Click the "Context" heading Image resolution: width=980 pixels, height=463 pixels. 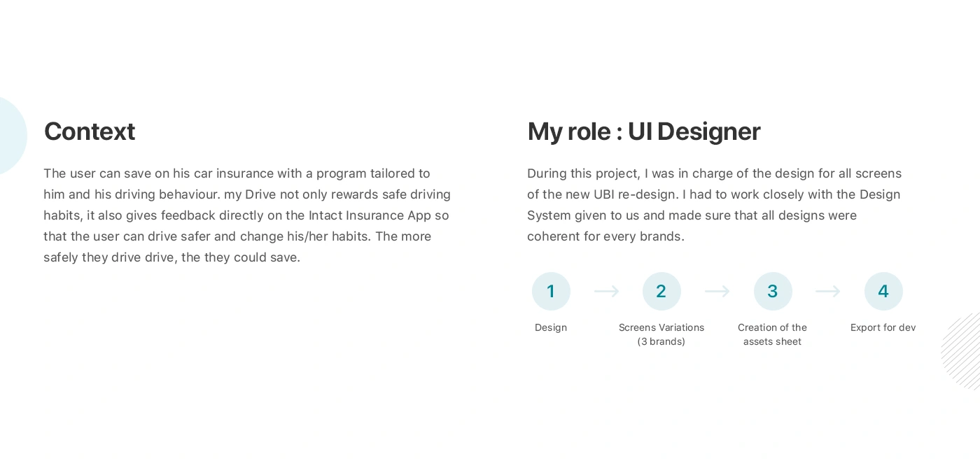coord(90,131)
